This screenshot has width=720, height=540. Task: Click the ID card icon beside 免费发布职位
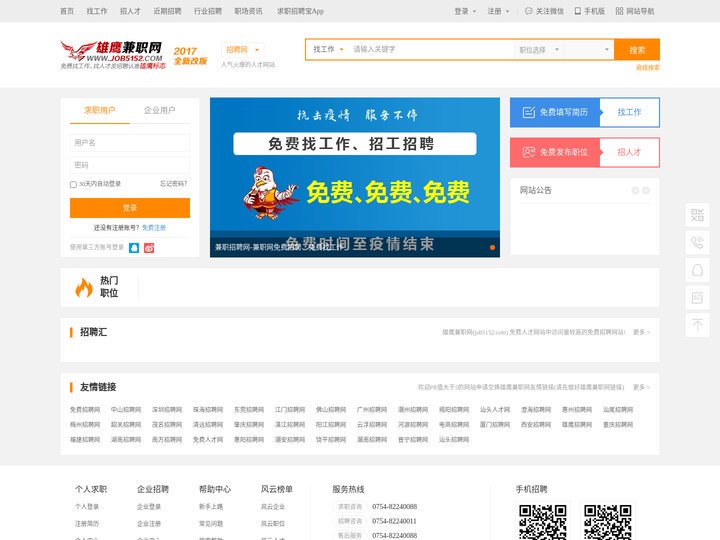529,152
